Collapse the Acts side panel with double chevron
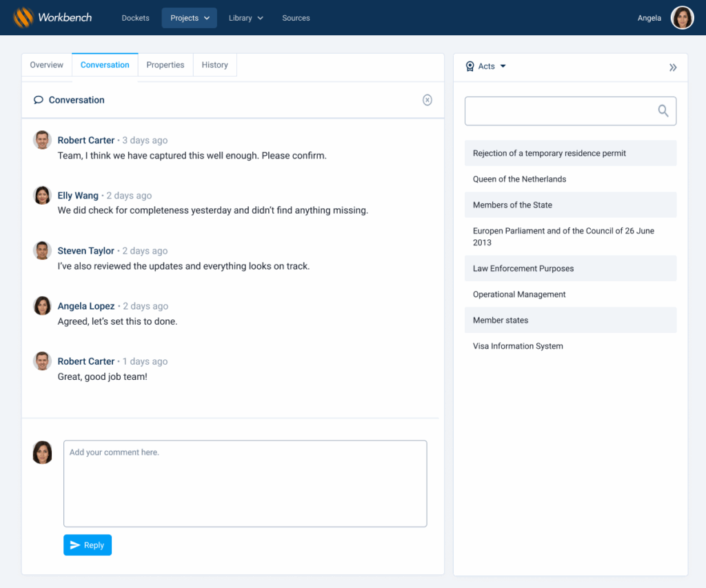706x588 pixels. point(673,68)
